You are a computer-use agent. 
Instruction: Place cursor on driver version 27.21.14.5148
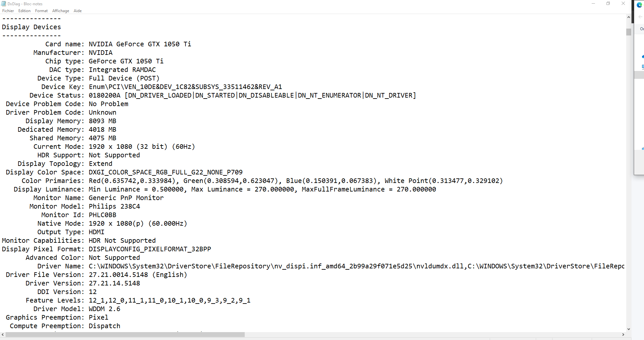tap(114, 283)
